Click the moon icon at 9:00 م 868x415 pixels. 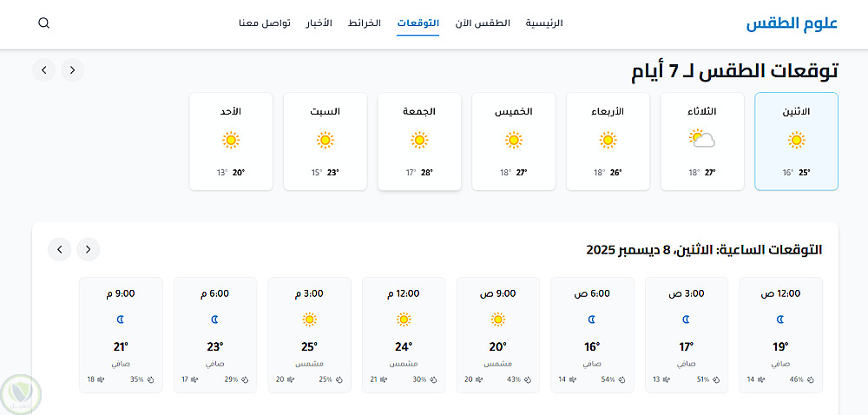point(121,319)
